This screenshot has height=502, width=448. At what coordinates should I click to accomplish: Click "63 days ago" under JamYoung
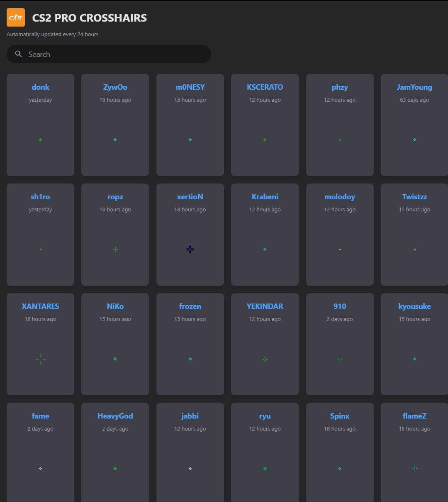click(414, 100)
